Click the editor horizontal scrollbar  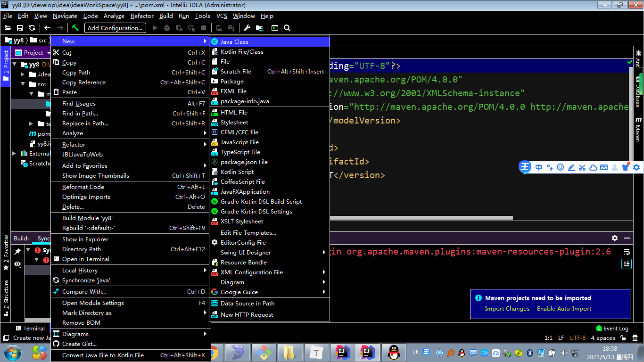click(421, 218)
